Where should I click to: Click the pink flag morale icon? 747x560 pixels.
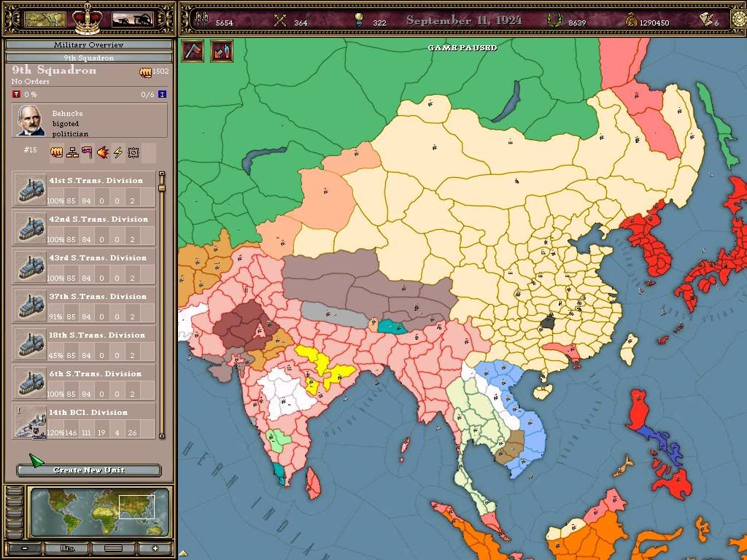88,152
